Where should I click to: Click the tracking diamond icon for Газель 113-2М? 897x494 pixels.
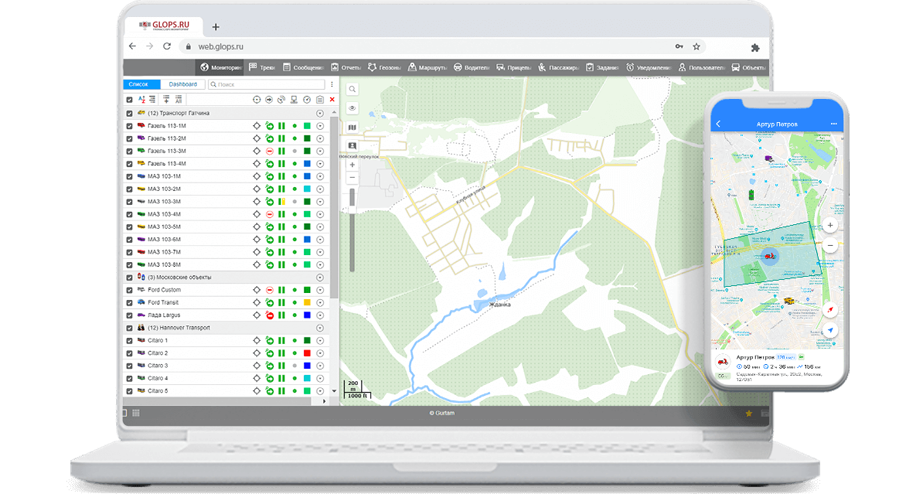tap(257, 138)
